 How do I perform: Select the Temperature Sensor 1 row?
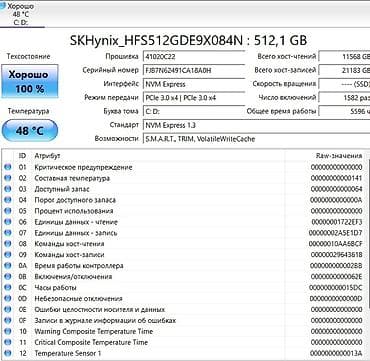click(183, 353)
